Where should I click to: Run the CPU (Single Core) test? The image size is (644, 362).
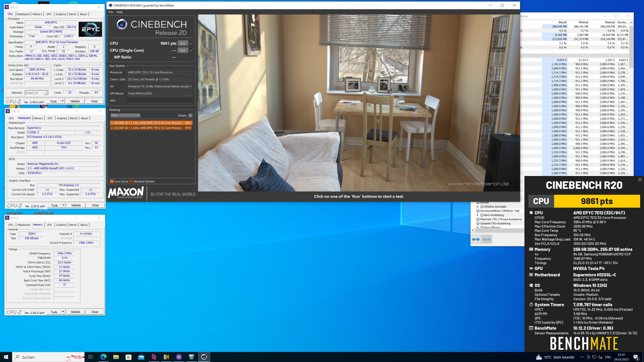click(183, 50)
